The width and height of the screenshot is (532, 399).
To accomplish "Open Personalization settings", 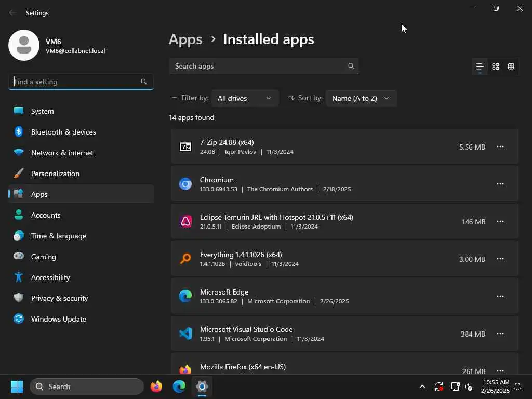I will click(81, 174).
